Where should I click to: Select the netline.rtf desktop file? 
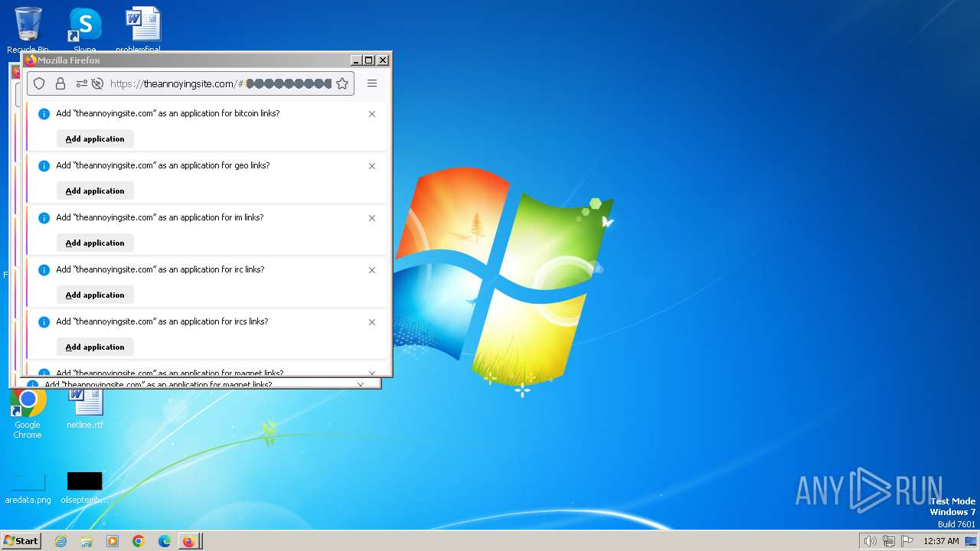click(x=85, y=409)
